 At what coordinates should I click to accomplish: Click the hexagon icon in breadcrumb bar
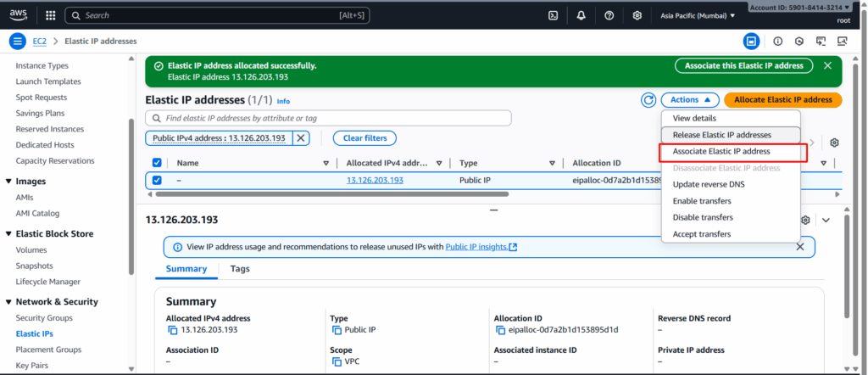coord(799,41)
